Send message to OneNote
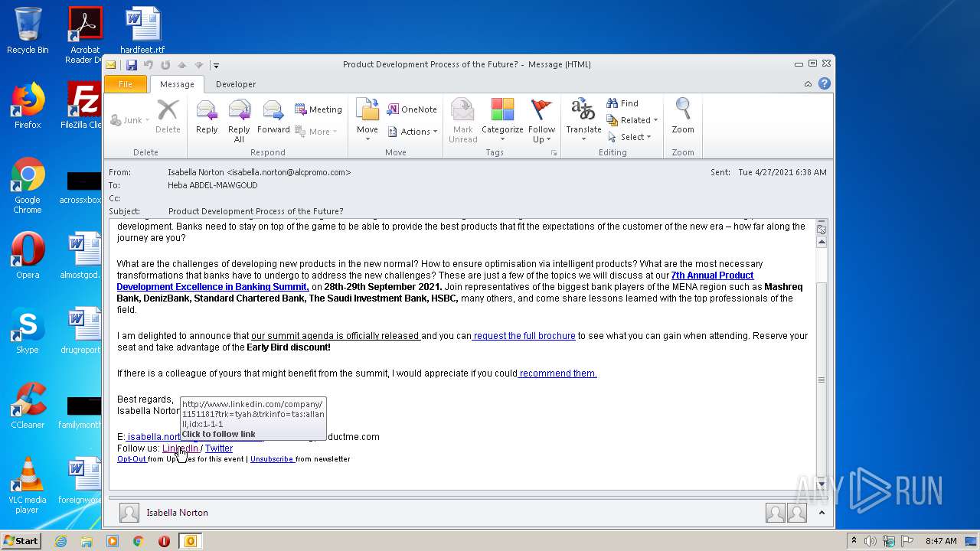This screenshot has width=980, height=551. 412,109
